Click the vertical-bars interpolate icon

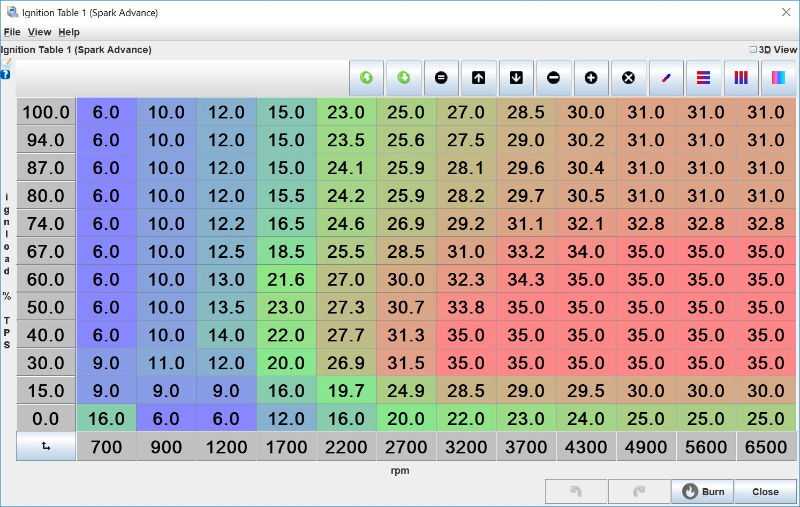741,78
